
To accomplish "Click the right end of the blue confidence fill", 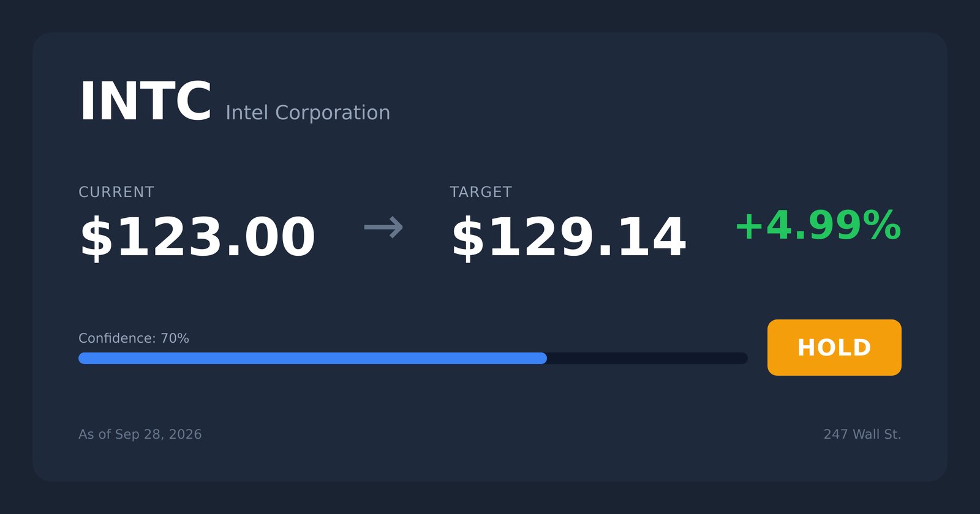I will [x=543, y=358].
